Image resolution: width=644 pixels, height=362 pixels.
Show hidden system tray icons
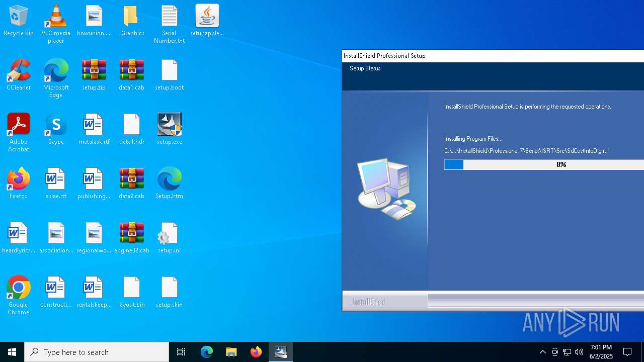543,352
